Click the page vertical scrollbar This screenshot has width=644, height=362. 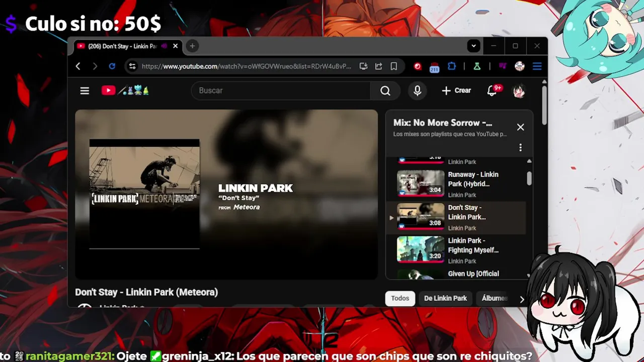pyautogui.click(x=544, y=106)
